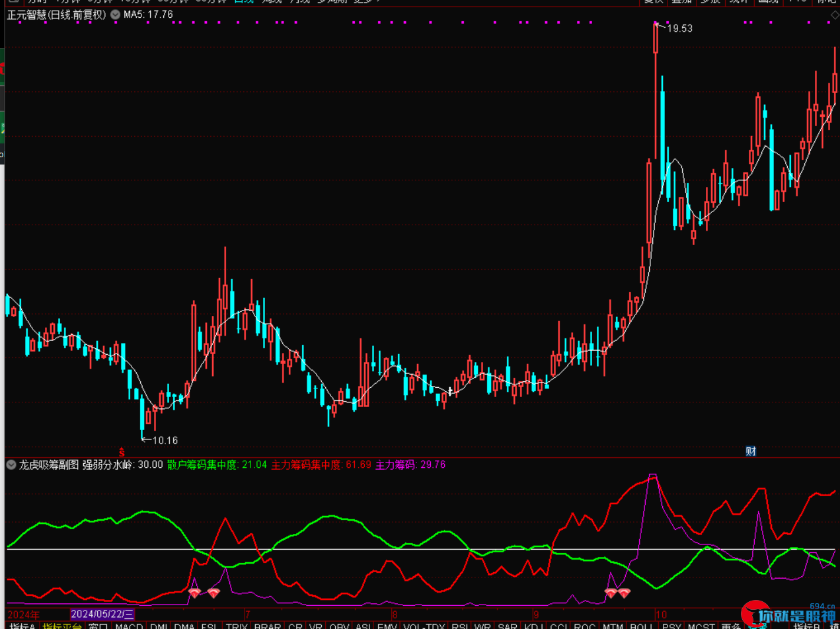Click the month 9 label on time axis
This screenshot has width=840, height=629.
[x=536, y=614]
